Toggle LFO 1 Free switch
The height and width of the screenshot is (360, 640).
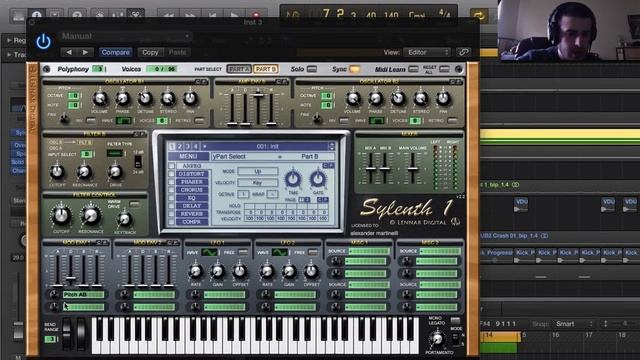click(x=243, y=252)
